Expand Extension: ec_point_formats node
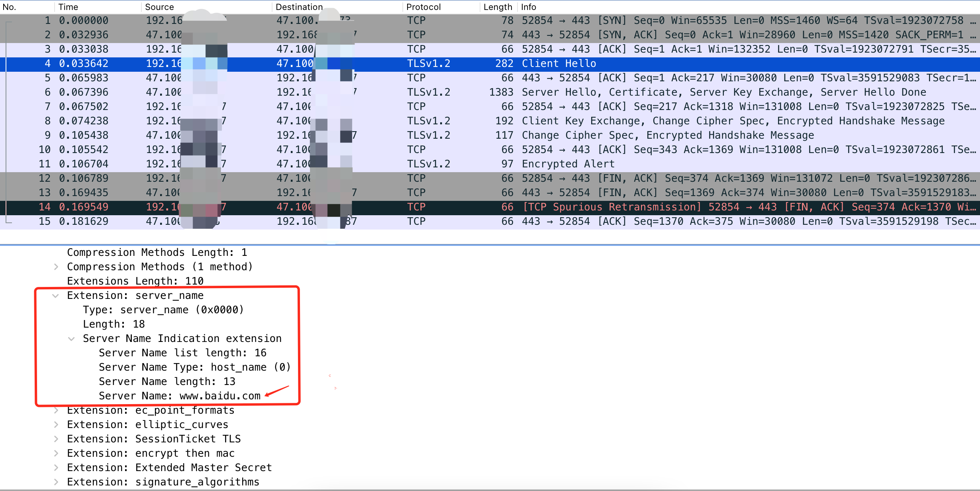This screenshot has height=491, width=980. (56, 410)
